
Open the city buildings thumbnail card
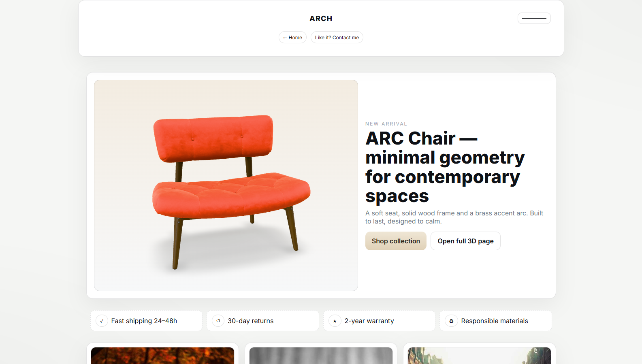coord(479,355)
